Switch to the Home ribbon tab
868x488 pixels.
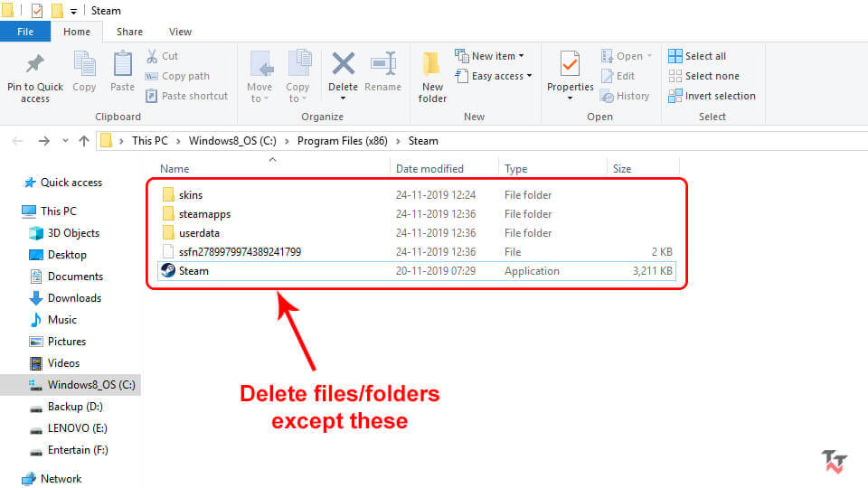[x=77, y=32]
